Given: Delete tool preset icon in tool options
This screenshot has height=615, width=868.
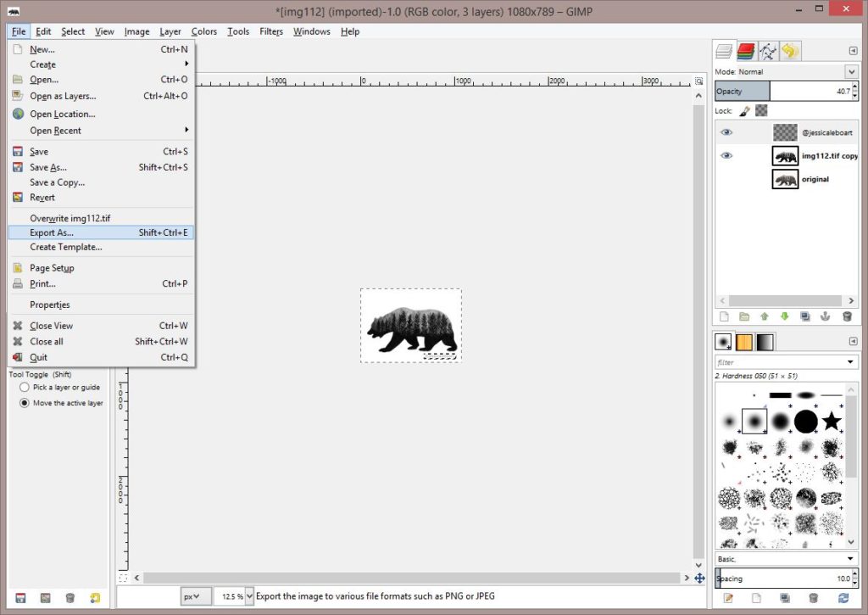Looking at the screenshot, I should pos(70,598).
